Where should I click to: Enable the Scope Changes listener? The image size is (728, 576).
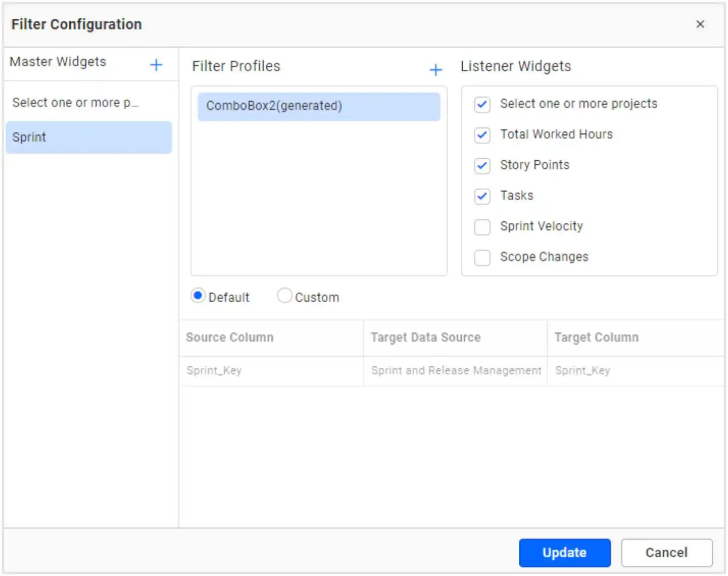pos(482,258)
